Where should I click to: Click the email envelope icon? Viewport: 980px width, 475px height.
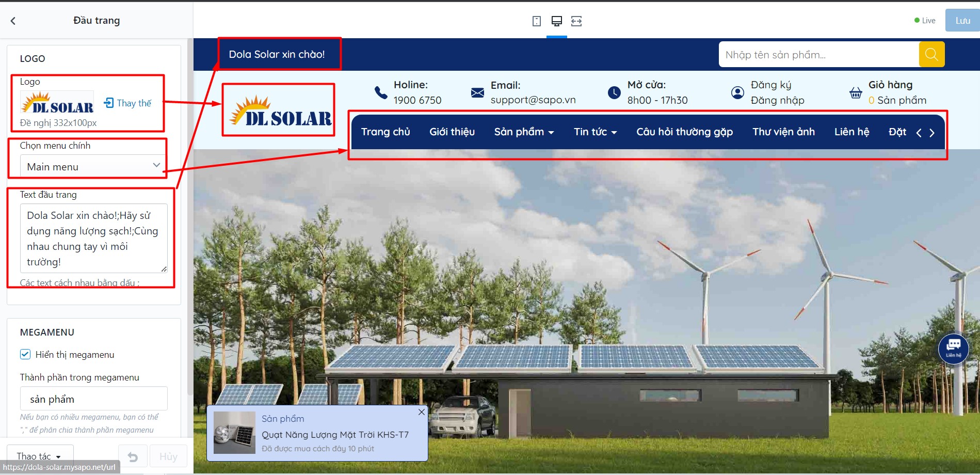tap(477, 92)
